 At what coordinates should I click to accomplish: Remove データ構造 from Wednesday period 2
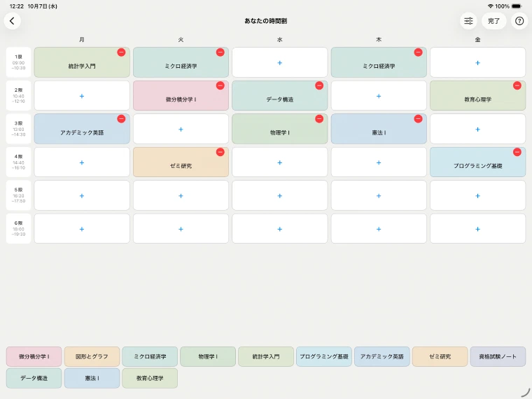tap(319, 85)
